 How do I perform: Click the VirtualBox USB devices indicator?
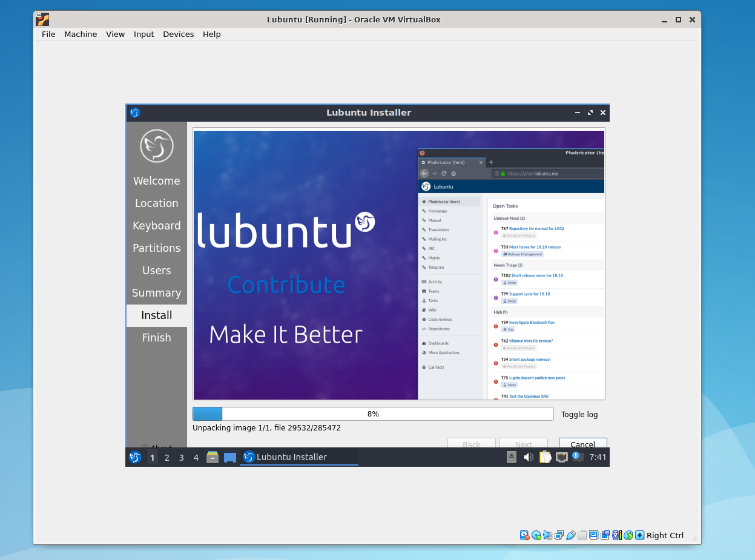(571, 535)
